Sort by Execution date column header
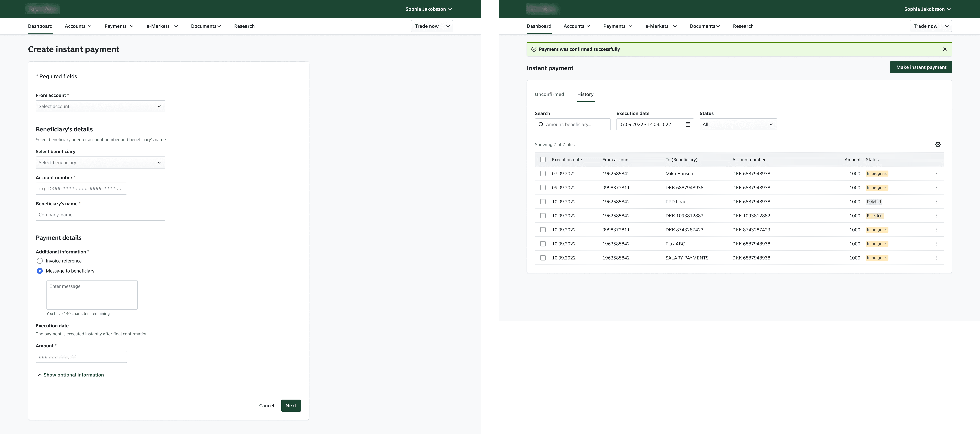The height and width of the screenshot is (434, 980). 567,160
